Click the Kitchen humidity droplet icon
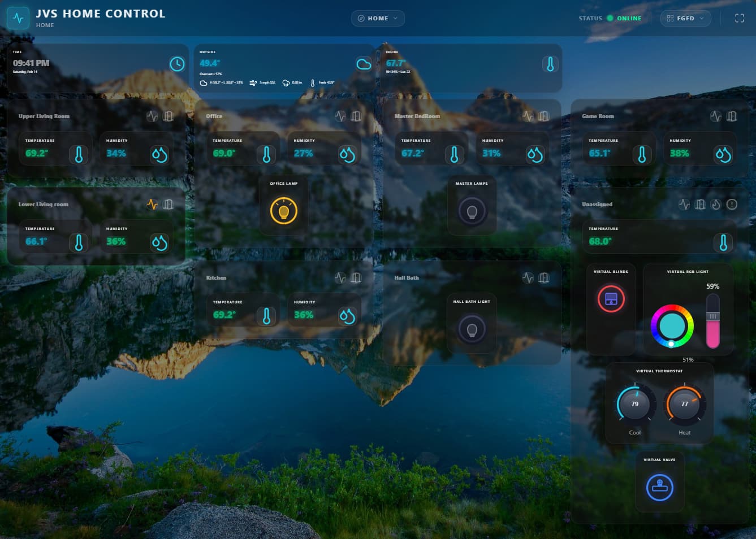 [x=347, y=316]
